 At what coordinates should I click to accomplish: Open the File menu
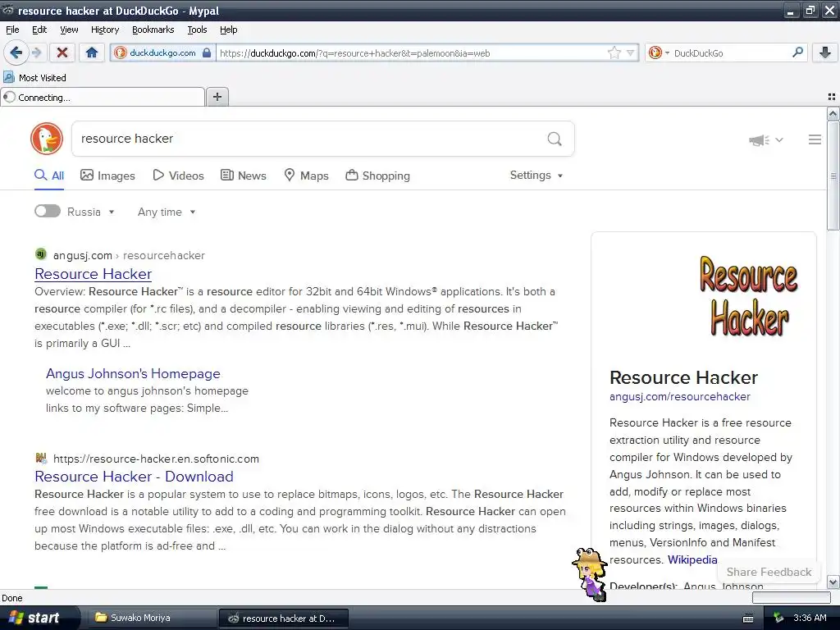12,30
